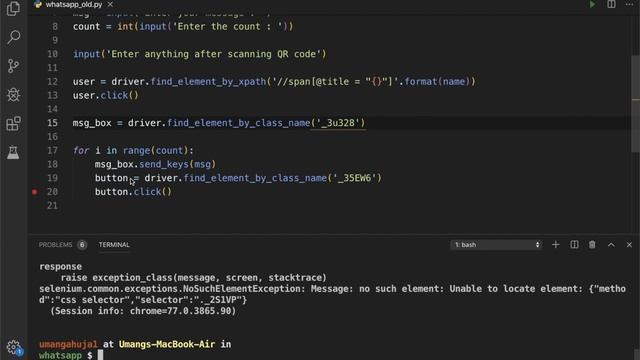Split the editor to the right
Screen dimensions: 640x360
611,4
